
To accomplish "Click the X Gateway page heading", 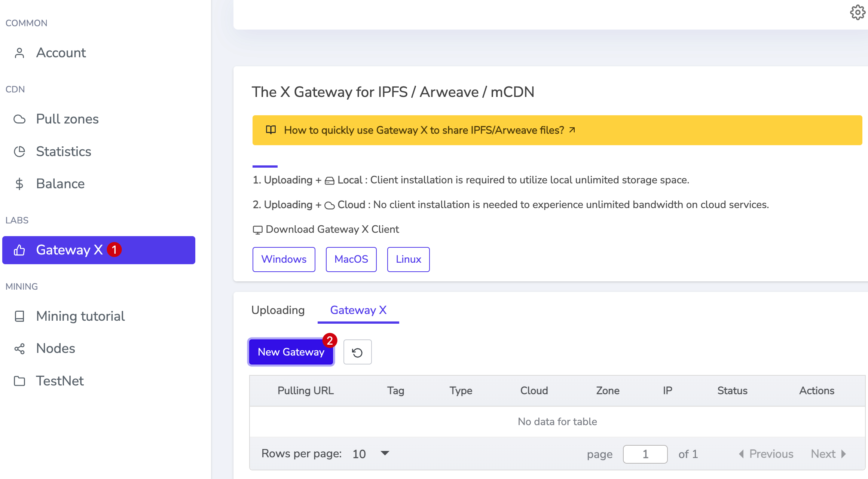I will pyautogui.click(x=393, y=92).
